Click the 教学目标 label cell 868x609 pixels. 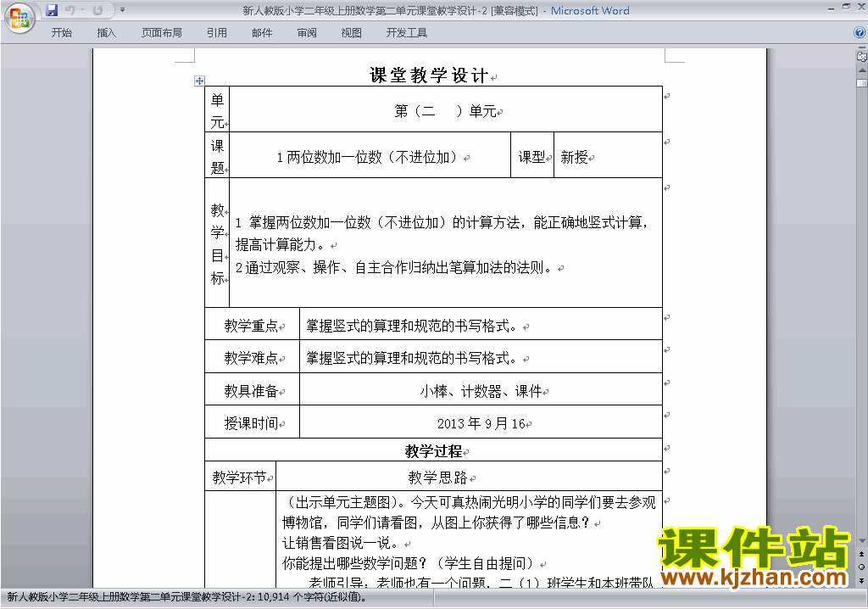coord(217,243)
